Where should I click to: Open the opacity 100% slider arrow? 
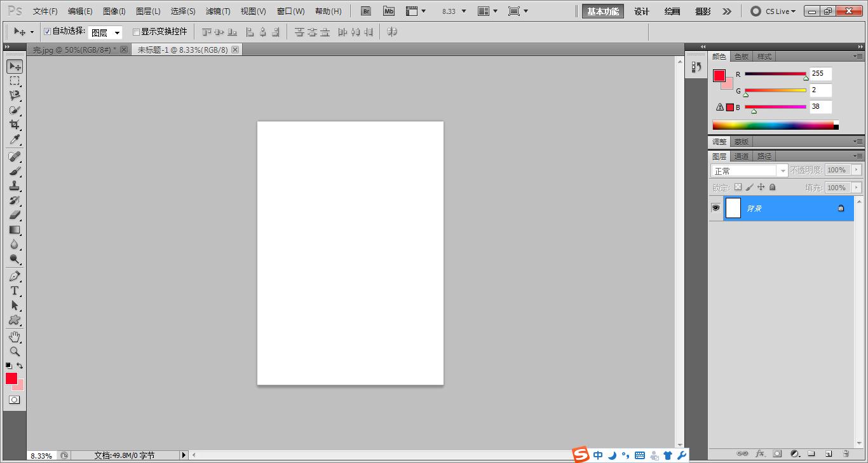tap(857, 170)
